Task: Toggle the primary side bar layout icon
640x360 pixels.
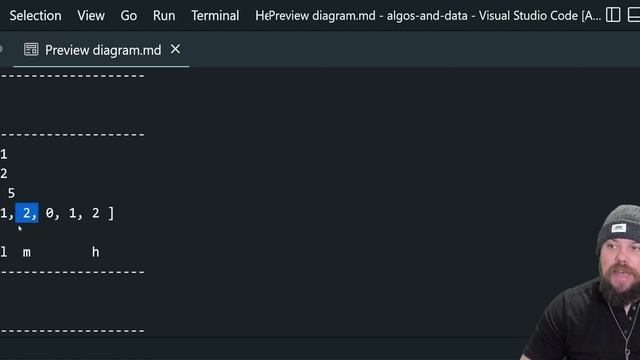Action: (613, 15)
